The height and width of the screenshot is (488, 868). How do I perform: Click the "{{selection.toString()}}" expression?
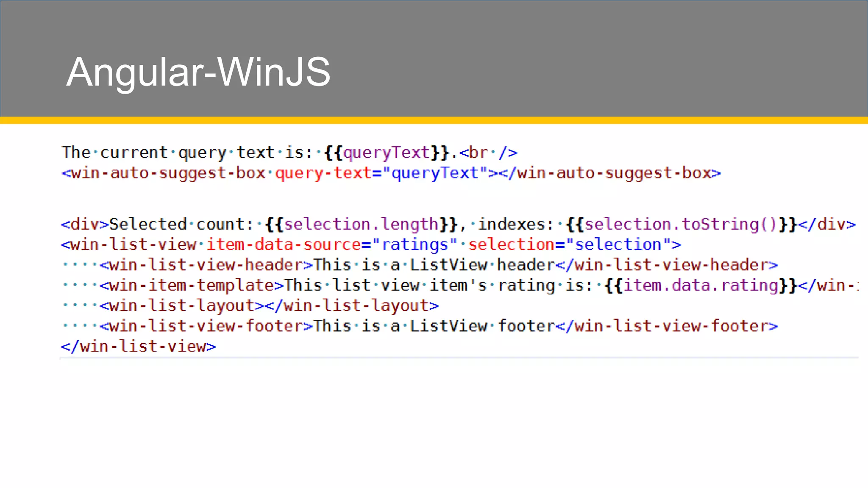pyautogui.click(x=682, y=224)
